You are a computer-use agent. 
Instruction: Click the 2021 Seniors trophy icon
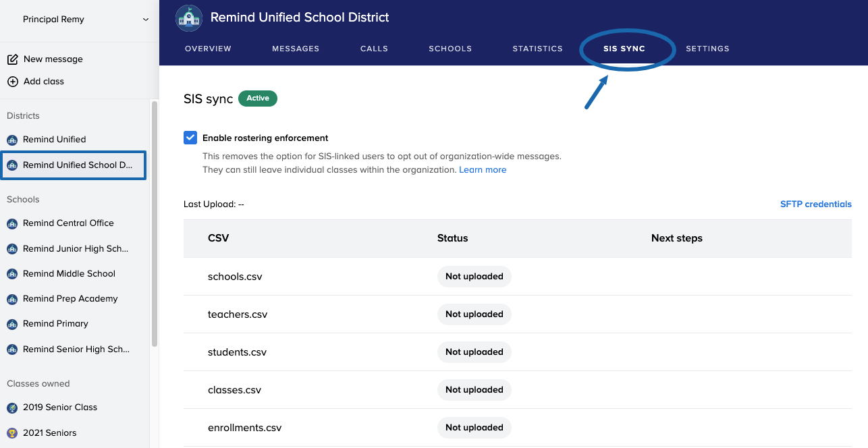tap(12, 433)
